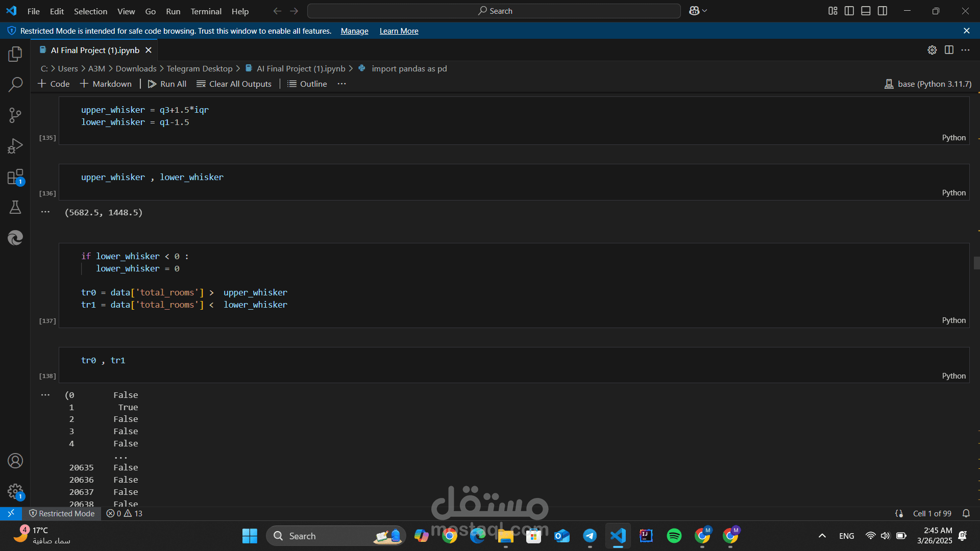Click Run All notebook button
Viewport: 980px width, 551px height.
pos(167,84)
